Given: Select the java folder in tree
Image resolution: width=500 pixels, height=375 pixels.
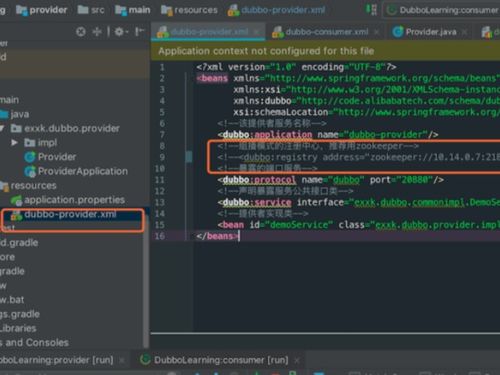Looking at the screenshot, I should point(20,114).
